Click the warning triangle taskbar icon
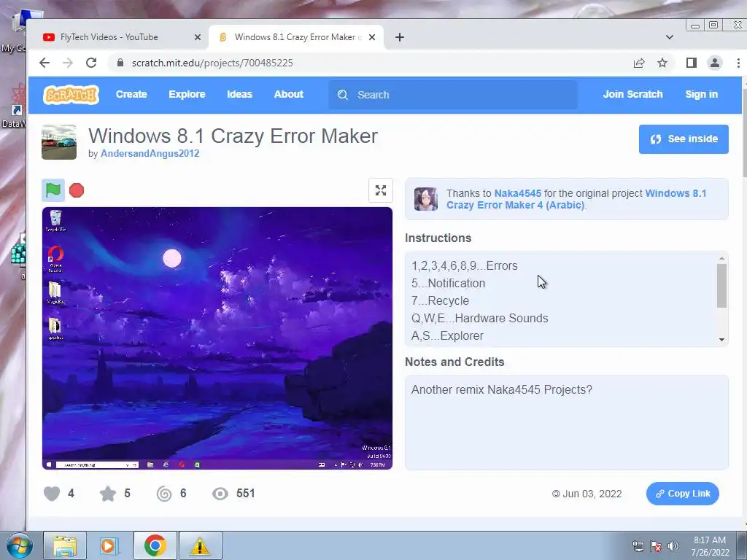747x560 pixels. [x=200, y=545]
